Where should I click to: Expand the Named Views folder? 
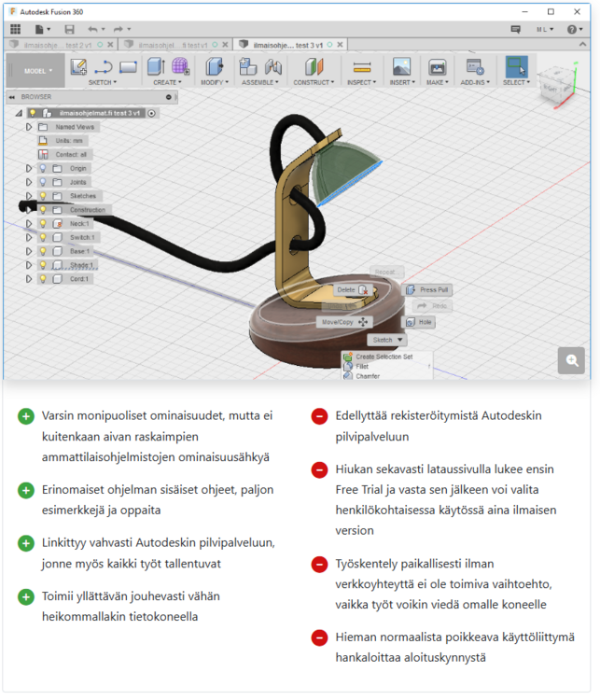[29, 127]
